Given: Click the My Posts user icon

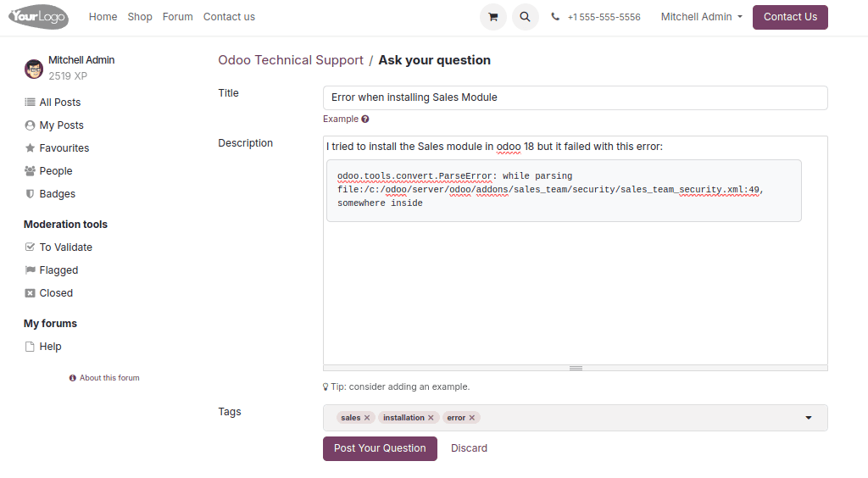Looking at the screenshot, I should [x=30, y=125].
